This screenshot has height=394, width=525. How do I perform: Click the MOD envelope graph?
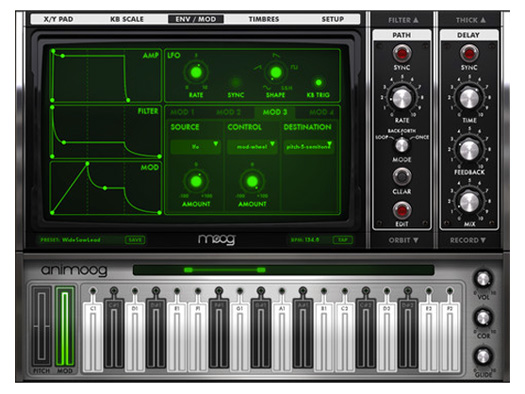[x=105, y=188]
